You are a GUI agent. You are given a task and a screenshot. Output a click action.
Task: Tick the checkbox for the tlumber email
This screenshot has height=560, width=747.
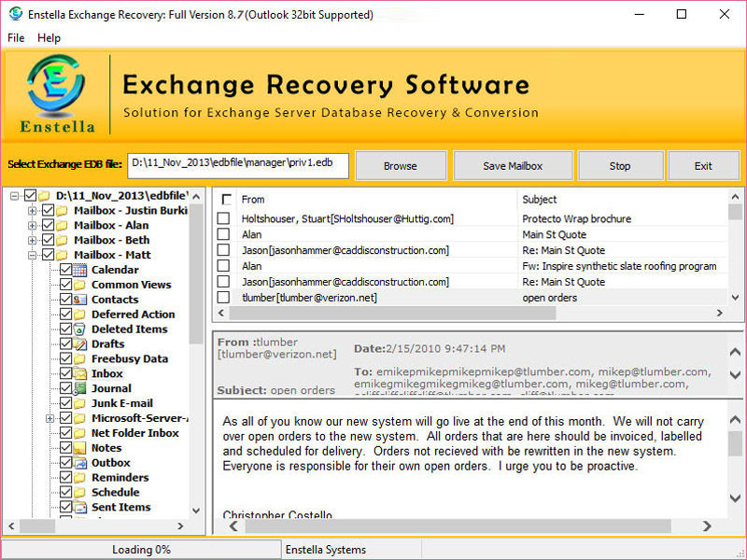(x=223, y=298)
